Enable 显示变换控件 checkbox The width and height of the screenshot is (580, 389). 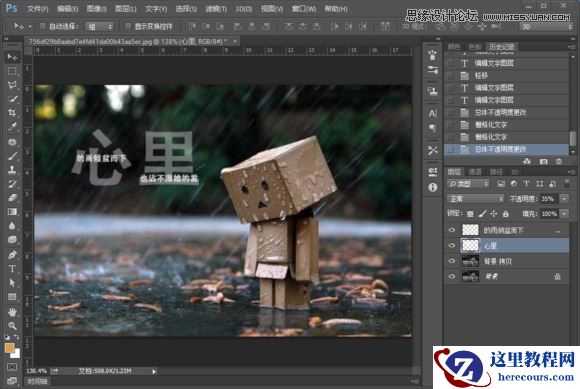click(128, 26)
